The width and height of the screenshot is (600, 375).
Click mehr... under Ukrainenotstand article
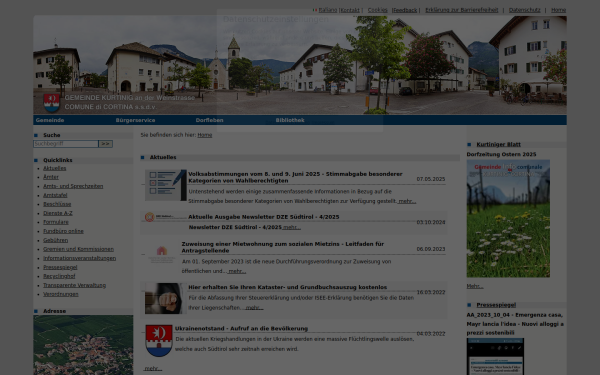tap(153, 368)
